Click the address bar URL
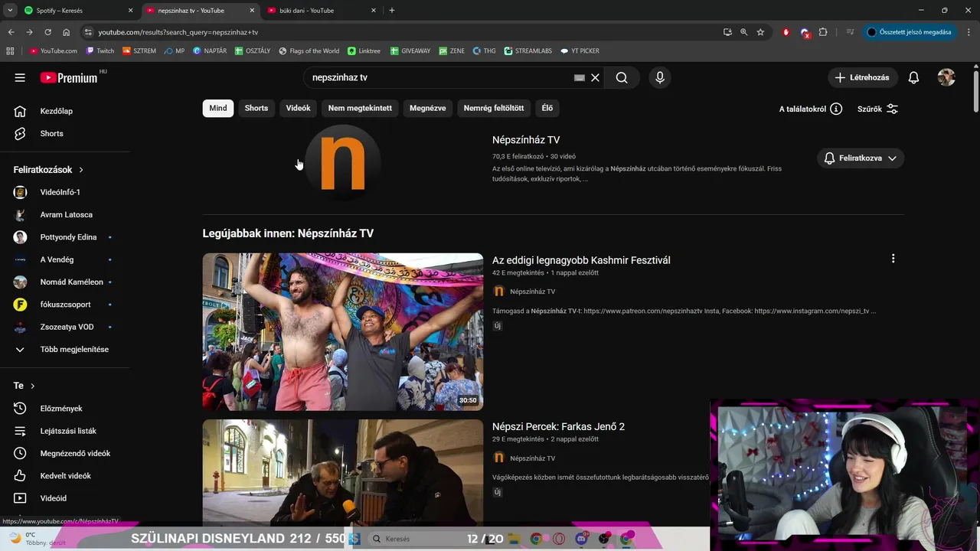Screen dimensions: 980x551 pyautogui.click(x=178, y=32)
